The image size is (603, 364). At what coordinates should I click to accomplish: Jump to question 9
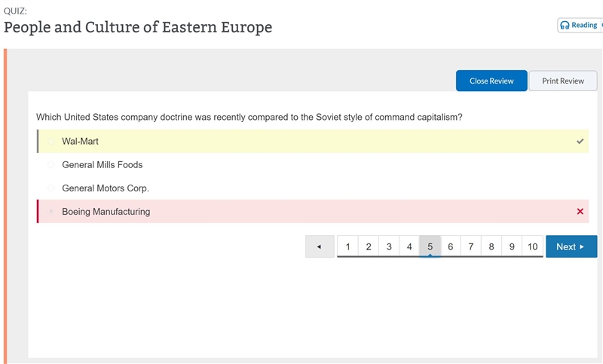512,246
